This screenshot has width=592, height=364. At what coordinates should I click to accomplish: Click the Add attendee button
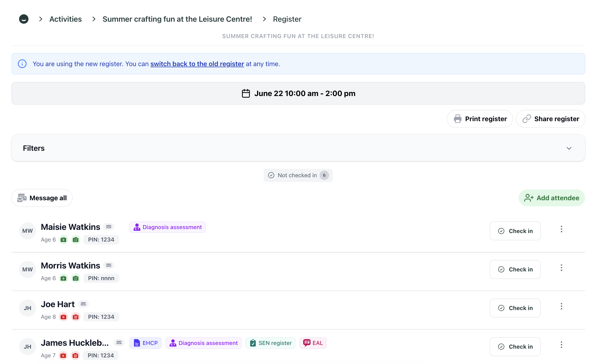click(x=552, y=198)
